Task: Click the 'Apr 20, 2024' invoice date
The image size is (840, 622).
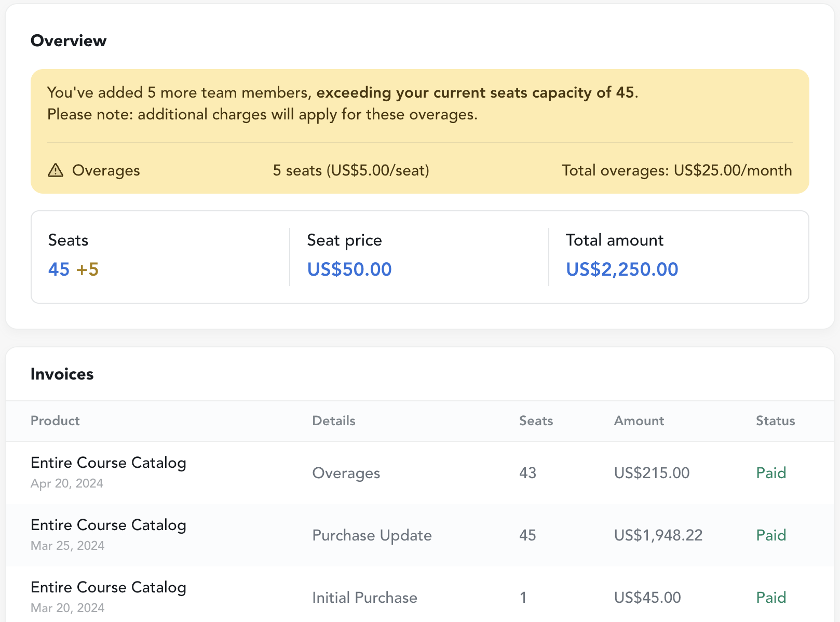Action: 67,483
